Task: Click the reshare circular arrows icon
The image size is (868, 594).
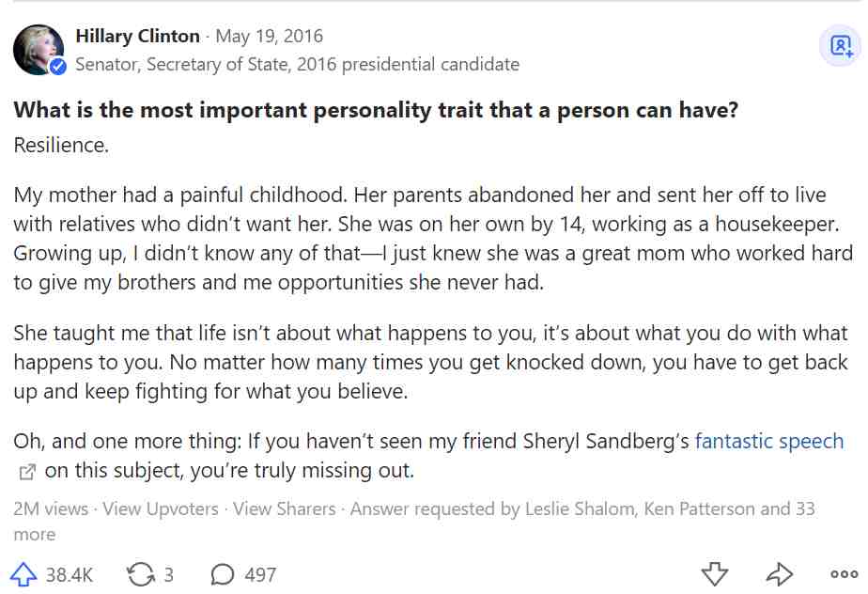Action: [141, 574]
